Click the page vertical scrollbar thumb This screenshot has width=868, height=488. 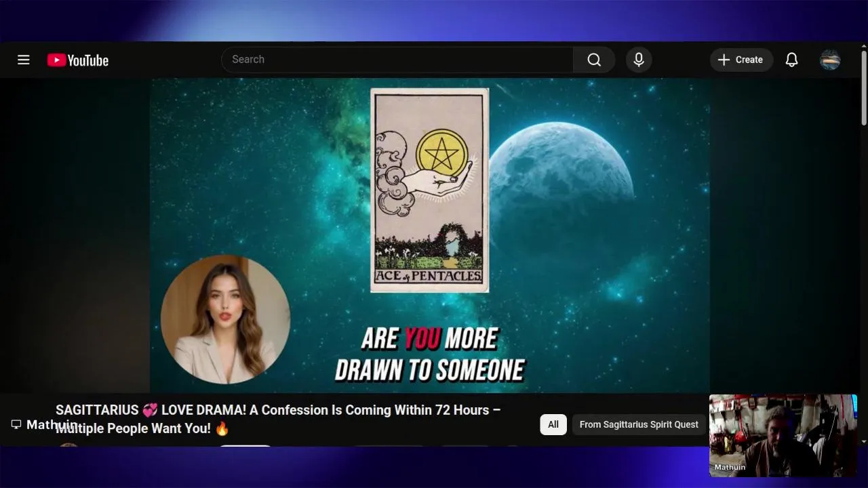point(863,88)
